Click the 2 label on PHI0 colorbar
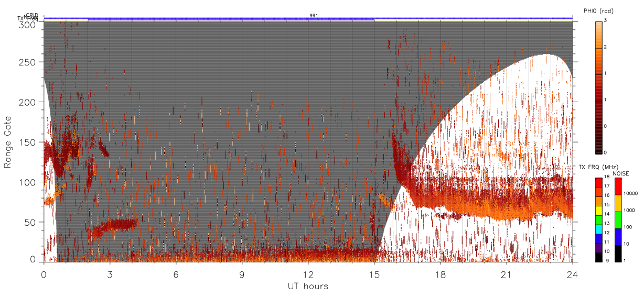The image size is (644, 297). [606, 47]
